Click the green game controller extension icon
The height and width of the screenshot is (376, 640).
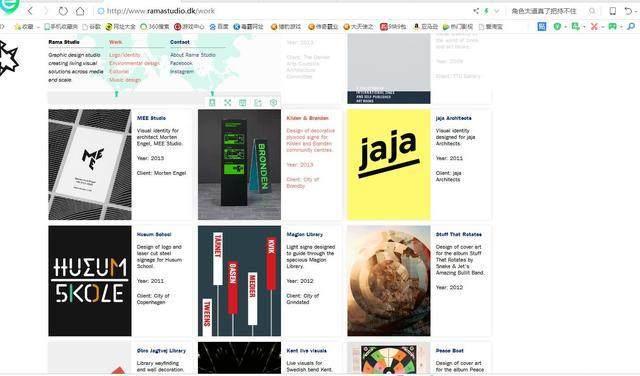[612, 27]
